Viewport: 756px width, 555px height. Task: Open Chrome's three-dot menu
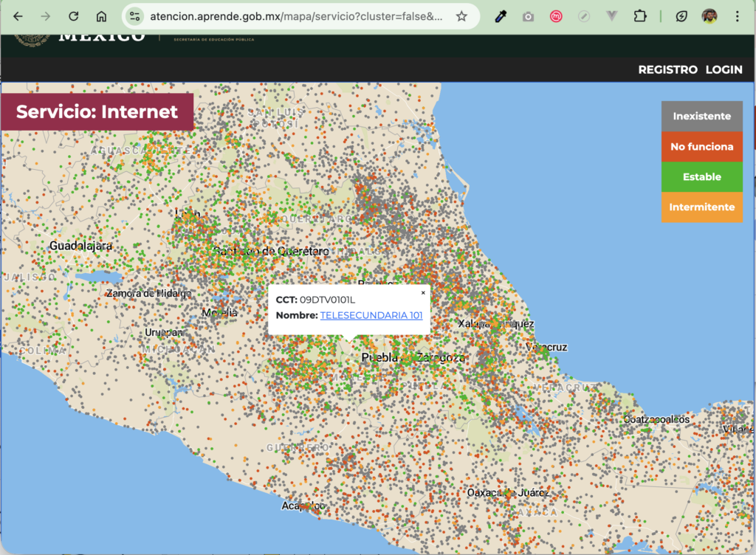[737, 16]
